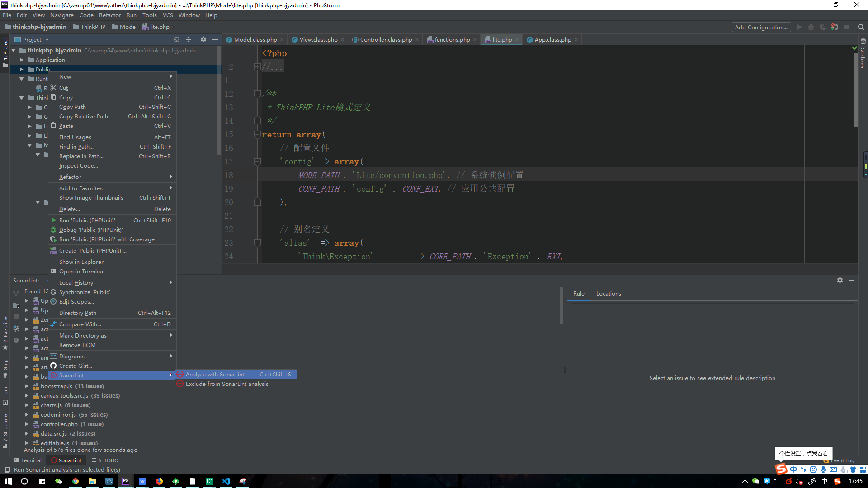The width and height of the screenshot is (868, 488).
Task: Click SonarLint panel settings gear icon
Action: coord(840,280)
